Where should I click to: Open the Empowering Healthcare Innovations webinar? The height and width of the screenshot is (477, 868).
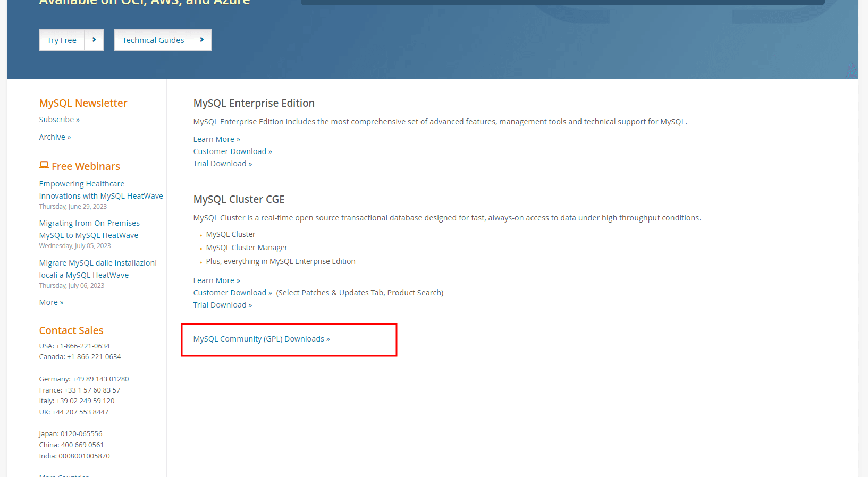coord(101,190)
